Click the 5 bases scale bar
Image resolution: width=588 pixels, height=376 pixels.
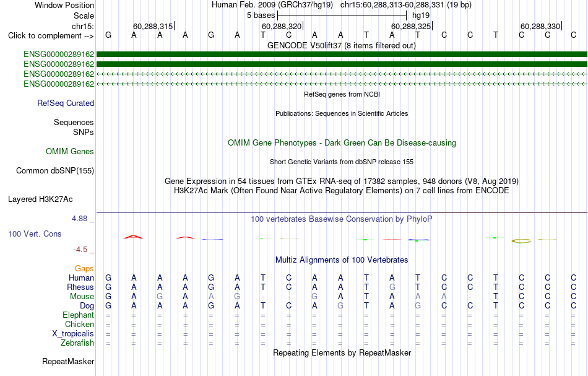[x=342, y=15]
